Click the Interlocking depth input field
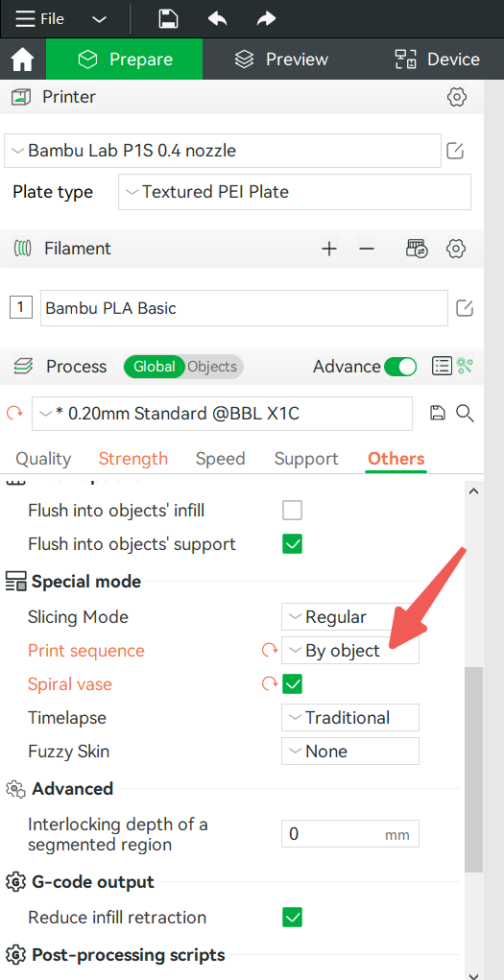This screenshot has height=980, width=504. 350,834
